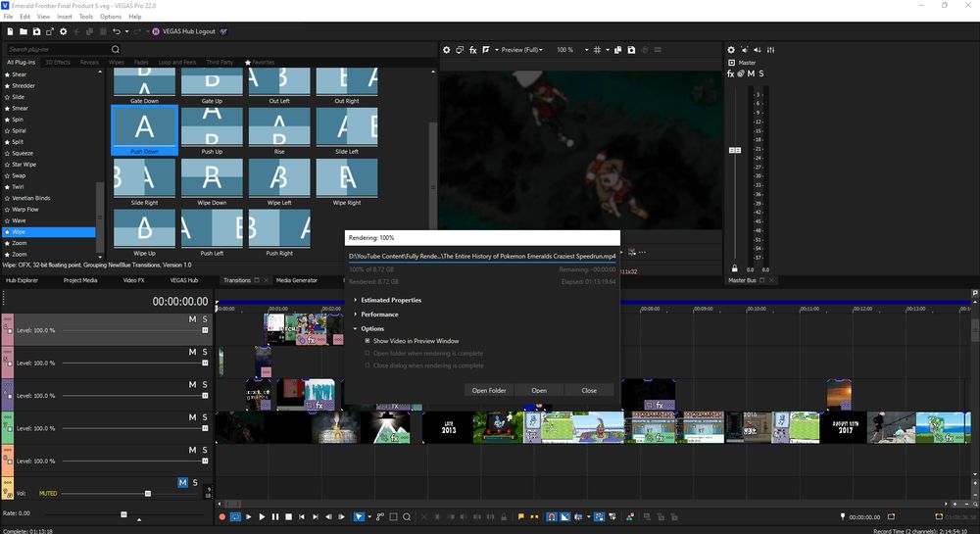Toggle external monitor preview icon

(460, 50)
